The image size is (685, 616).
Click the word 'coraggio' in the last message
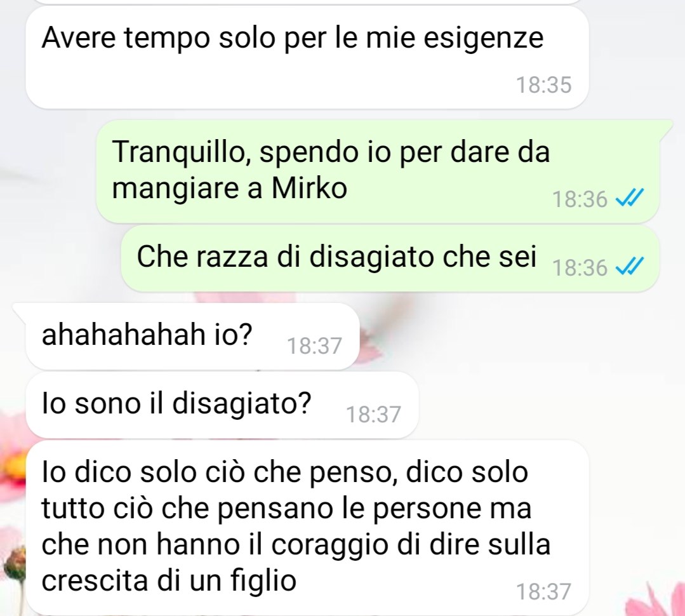tap(330, 546)
